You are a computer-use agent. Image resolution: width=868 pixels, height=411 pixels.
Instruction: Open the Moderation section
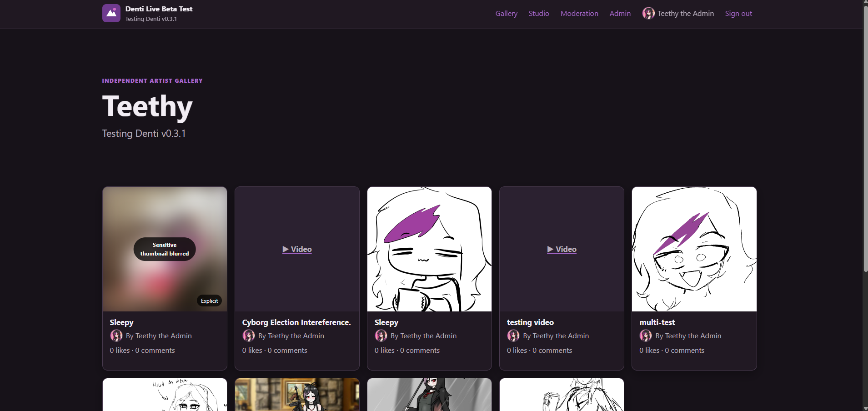tap(579, 13)
